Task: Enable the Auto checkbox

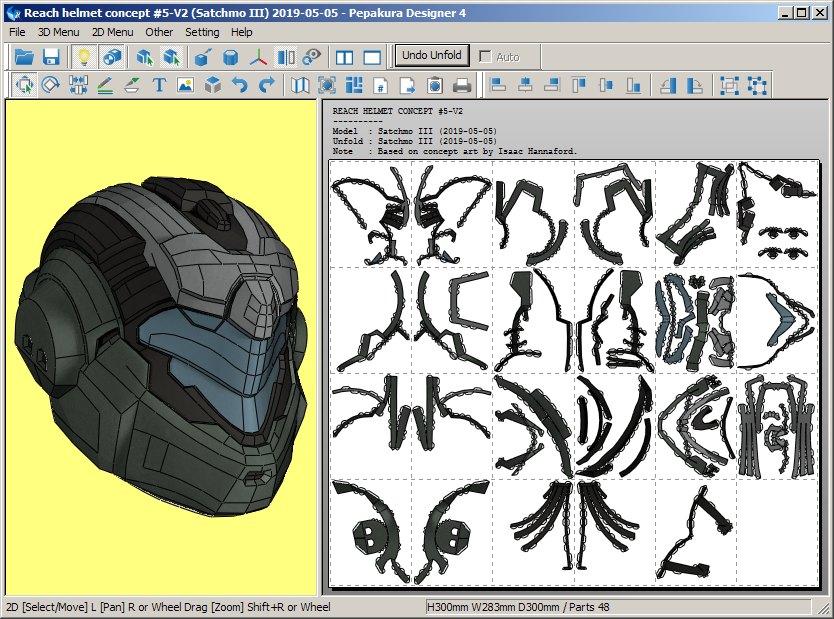Action: click(x=485, y=56)
